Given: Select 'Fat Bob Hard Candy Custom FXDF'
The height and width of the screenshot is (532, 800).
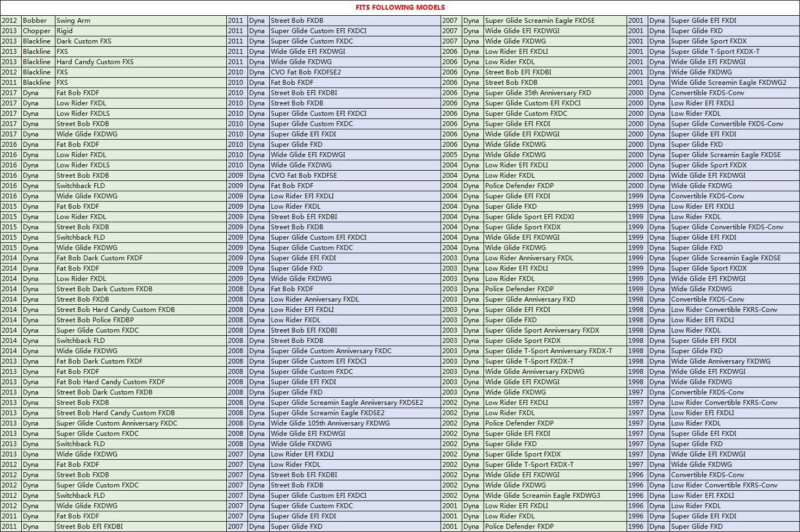Looking at the screenshot, I should 110,382.
